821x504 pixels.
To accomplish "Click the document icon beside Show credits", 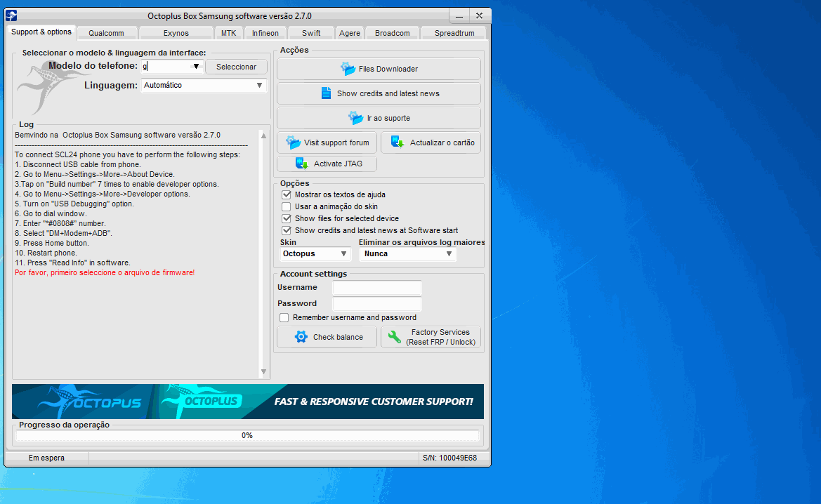I will tap(326, 93).
